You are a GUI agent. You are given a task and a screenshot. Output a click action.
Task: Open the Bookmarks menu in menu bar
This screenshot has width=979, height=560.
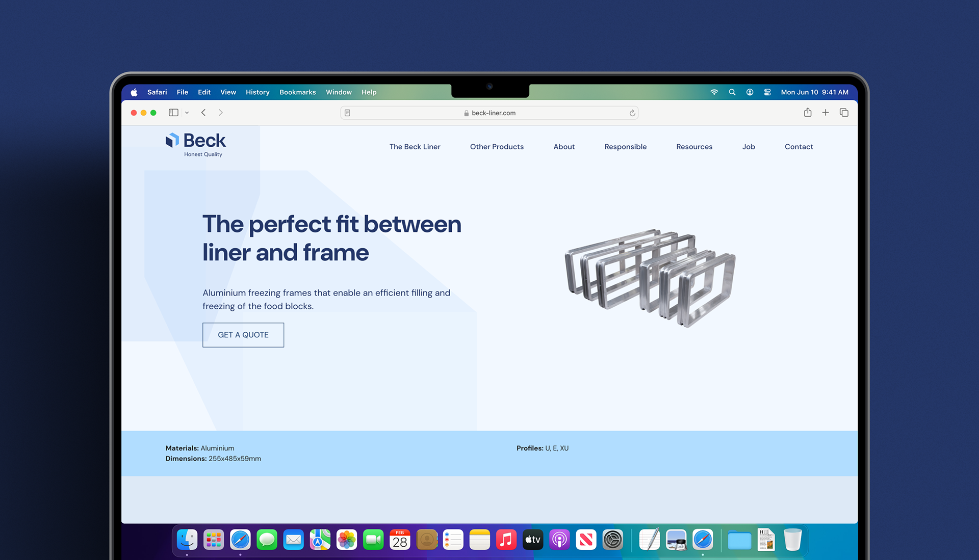coord(297,92)
